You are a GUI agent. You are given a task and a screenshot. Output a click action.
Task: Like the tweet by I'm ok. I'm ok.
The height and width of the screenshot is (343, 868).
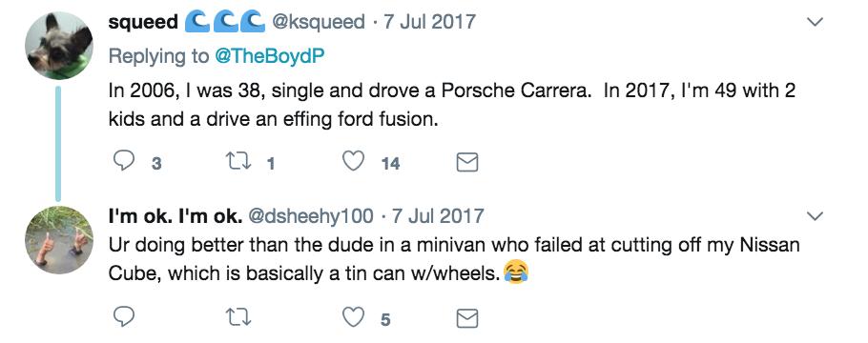(x=353, y=317)
